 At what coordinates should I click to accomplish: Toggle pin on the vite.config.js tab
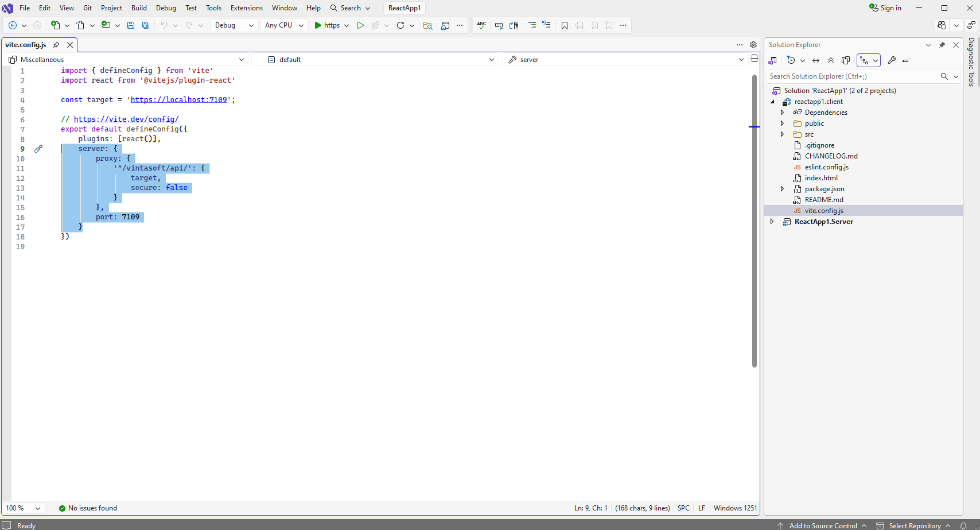coord(56,45)
